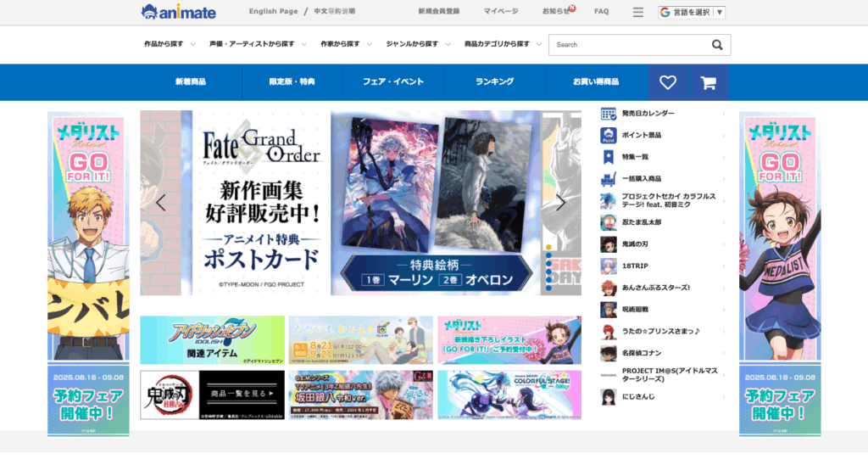The height and width of the screenshot is (459, 868).
Task: Expand ジャンルから探す dropdown
Action: point(418,44)
